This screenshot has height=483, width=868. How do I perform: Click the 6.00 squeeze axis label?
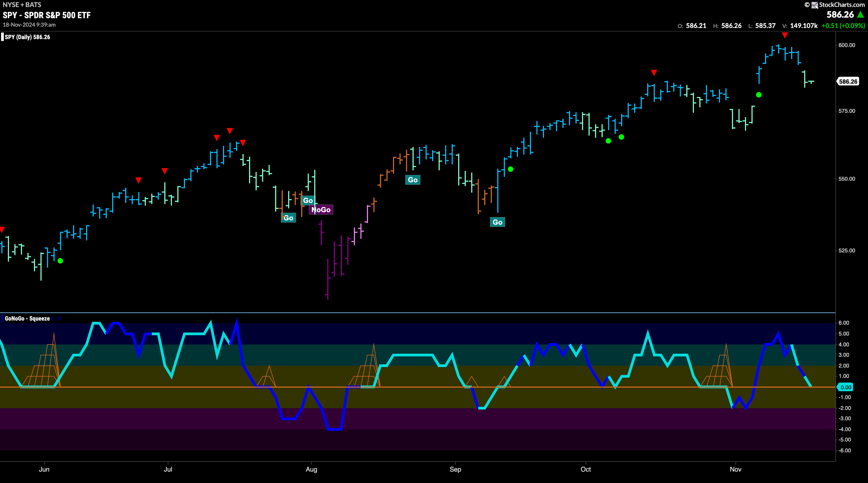[x=844, y=323]
